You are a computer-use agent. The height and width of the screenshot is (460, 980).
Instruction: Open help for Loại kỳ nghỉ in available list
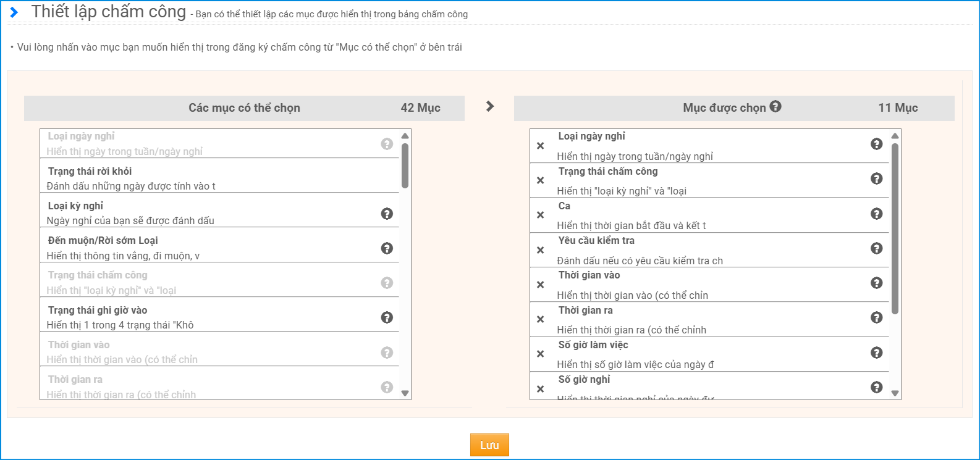coord(387,214)
